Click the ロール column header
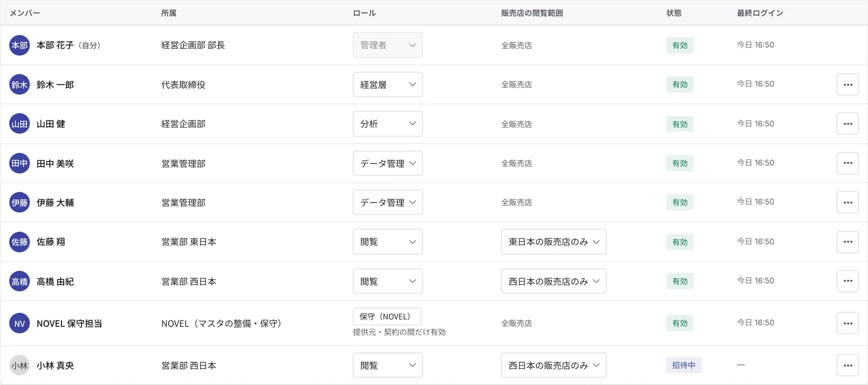This screenshot has height=385, width=868. pyautogui.click(x=365, y=13)
